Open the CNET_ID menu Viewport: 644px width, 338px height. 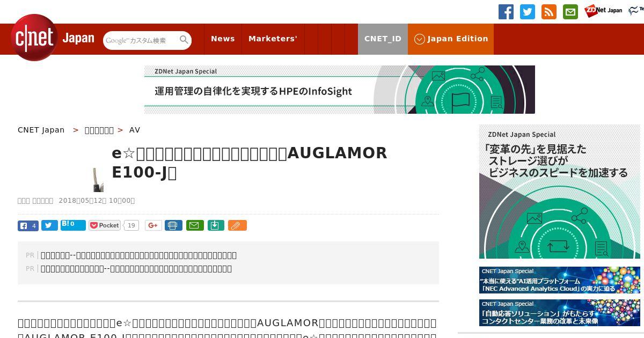pyautogui.click(x=383, y=39)
